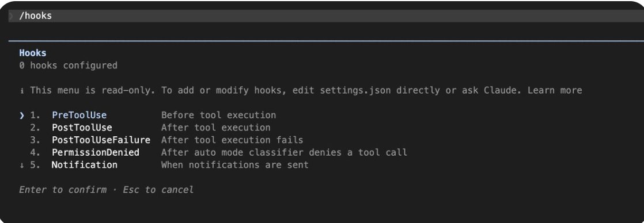
Task: Click the info icon before read-only notice
Action: (22, 91)
